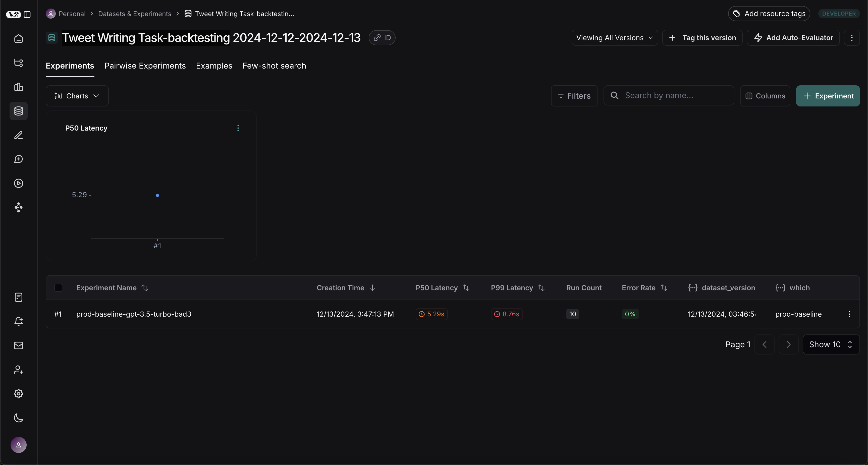Open the Home icon in the sidebar
The height and width of the screenshot is (465, 868).
(x=19, y=38)
